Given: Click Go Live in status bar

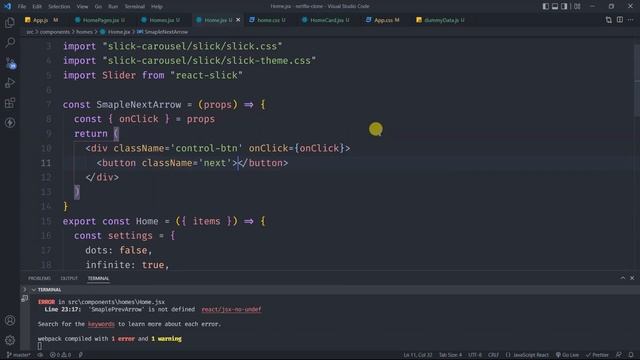Looking at the screenshot, I should point(567,355).
